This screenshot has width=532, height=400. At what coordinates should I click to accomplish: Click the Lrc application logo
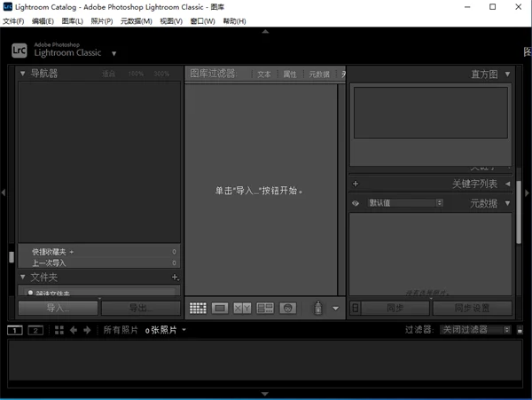[x=19, y=51]
